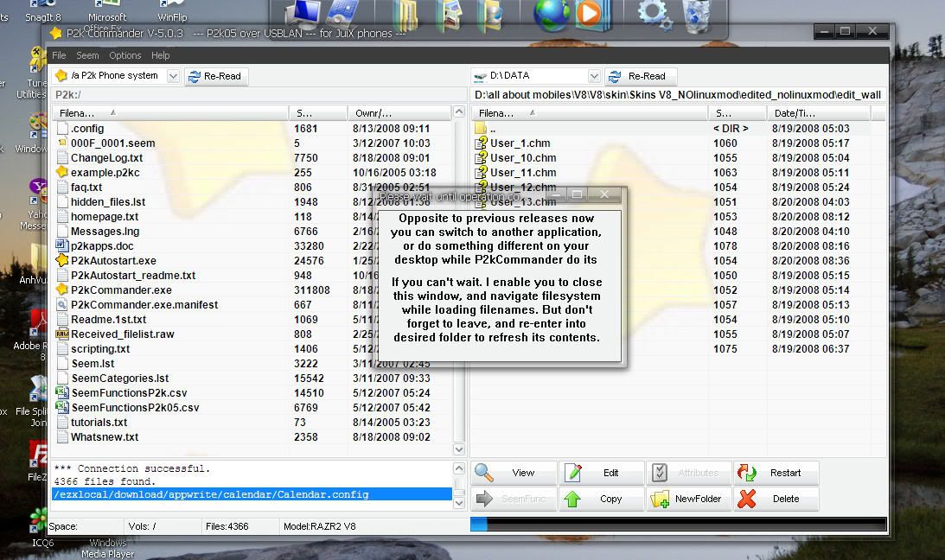Image resolution: width=945 pixels, height=560 pixels.
Task: Select ChangeLog.txt in the phone panel
Action: (x=106, y=158)
